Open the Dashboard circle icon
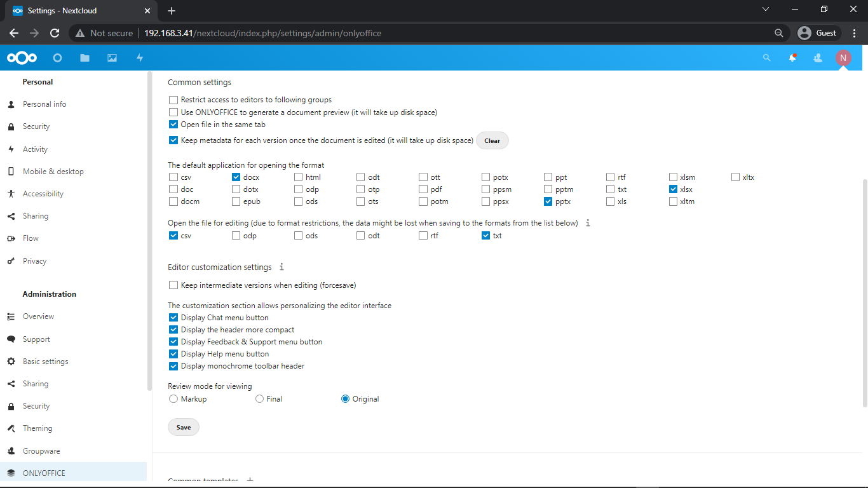This screenshot has width=868, height=488. pos(57,58)
